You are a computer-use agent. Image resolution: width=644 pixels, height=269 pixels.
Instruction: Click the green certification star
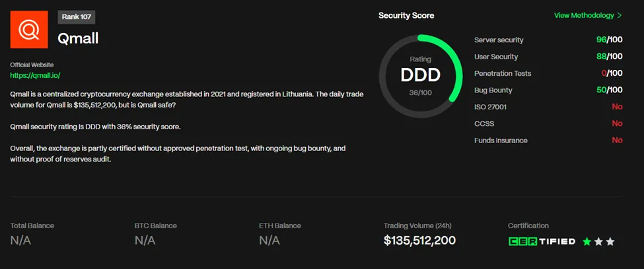click(x=587, y=242)
